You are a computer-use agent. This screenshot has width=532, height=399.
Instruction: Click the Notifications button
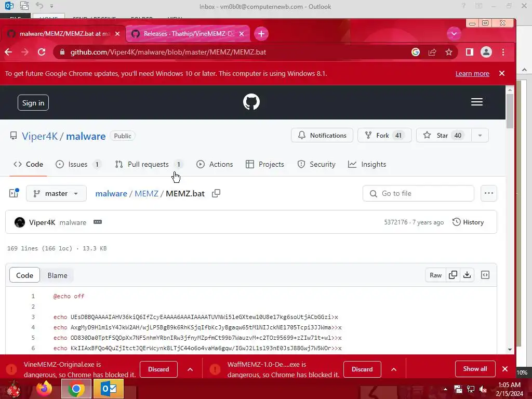click(x=322, y=136)
